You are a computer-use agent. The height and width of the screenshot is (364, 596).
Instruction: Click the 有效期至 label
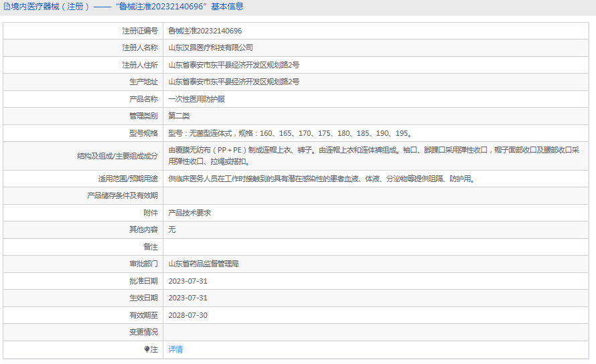[x=143, y=315]
